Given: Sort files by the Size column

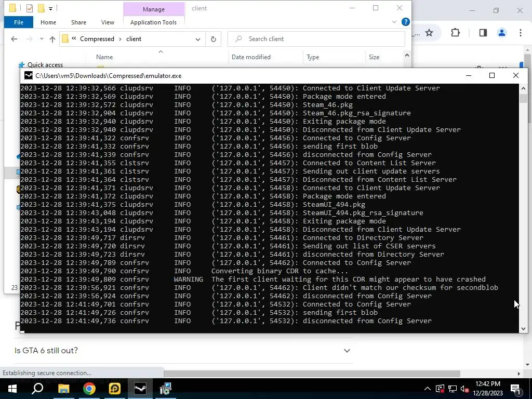Looking at the screenshot, I should pyautogui.click(x=374, y=57).
